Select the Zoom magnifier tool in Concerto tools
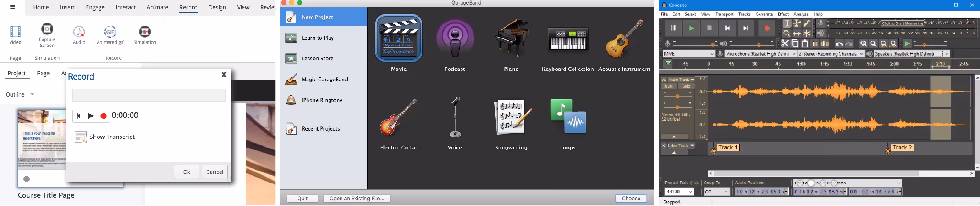980x206 pixels. (x=787, y=33)
